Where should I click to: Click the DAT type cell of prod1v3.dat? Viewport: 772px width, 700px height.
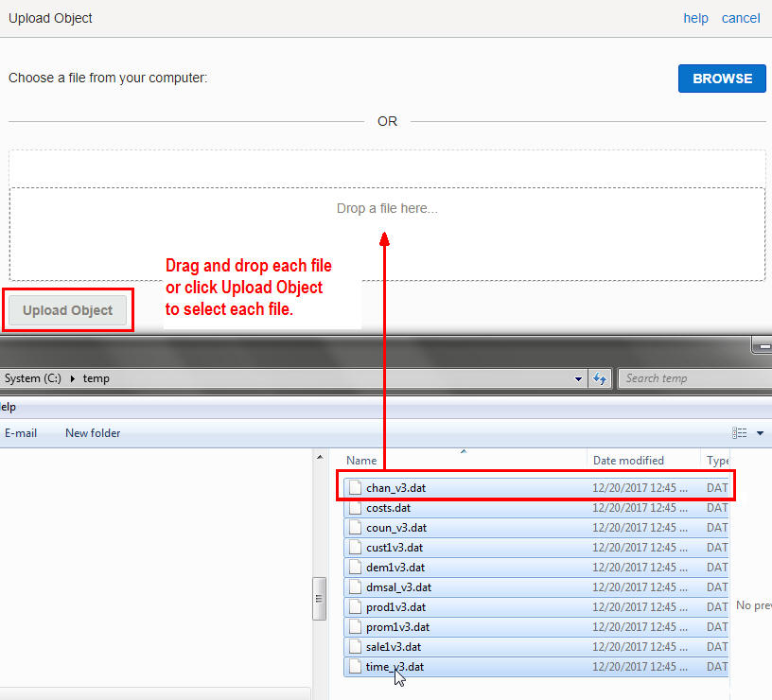tap(717, 607)
